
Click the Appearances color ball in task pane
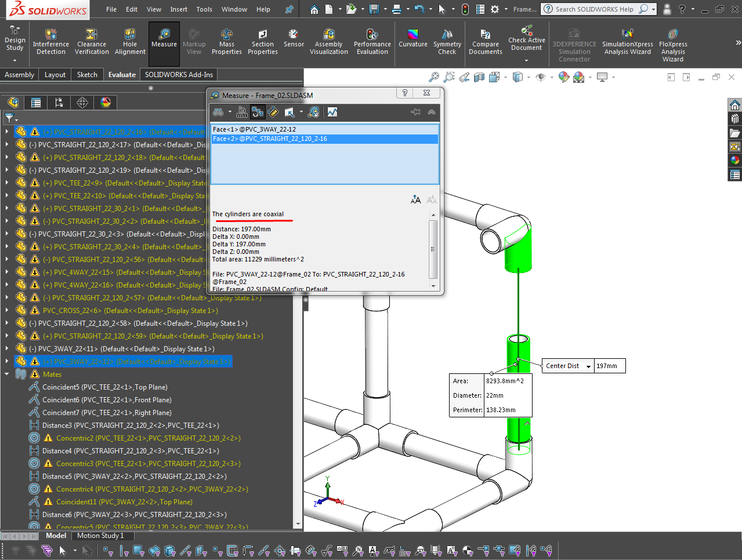coord(735,161)
